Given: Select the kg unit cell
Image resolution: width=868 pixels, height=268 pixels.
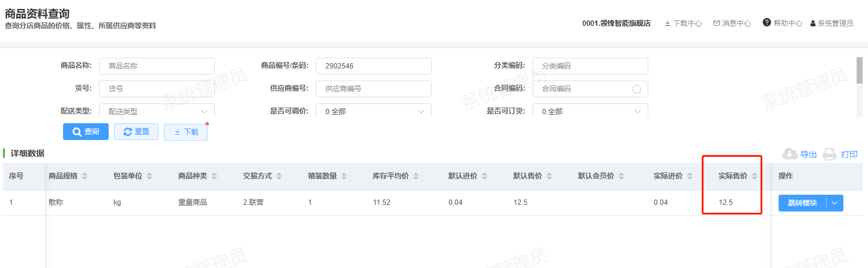Looking at the screenshot, I should click(118, 203).
